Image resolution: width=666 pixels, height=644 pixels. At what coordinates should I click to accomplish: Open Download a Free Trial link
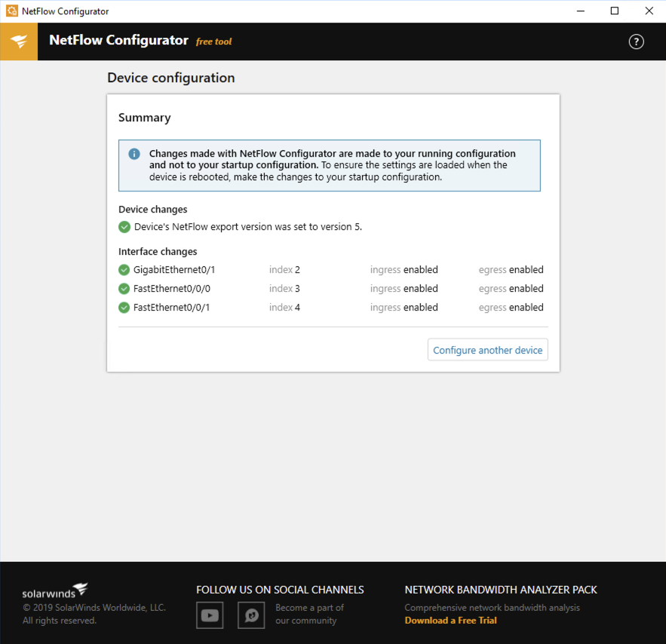(450, 620)
